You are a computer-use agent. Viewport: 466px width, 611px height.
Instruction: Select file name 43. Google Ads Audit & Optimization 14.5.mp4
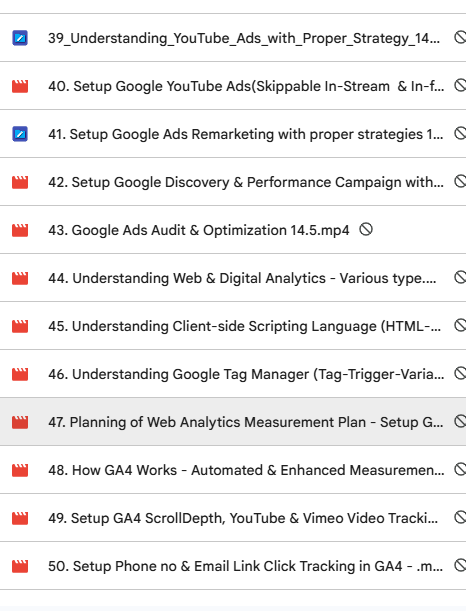199,230
